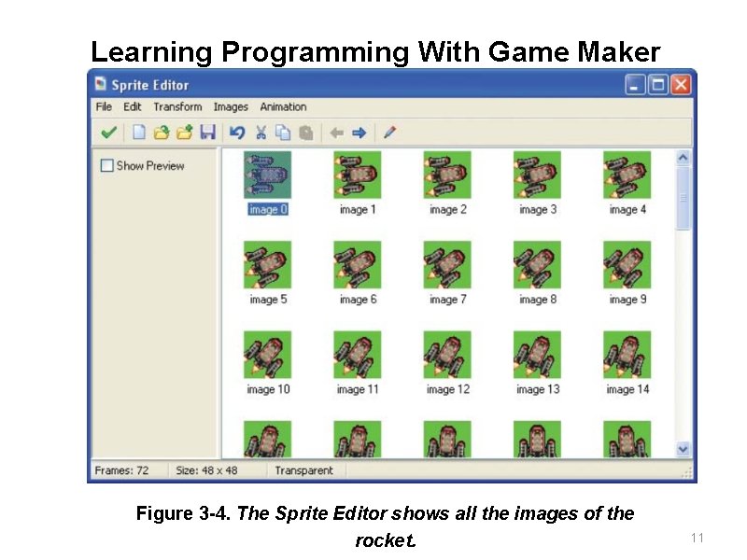Open the Animation menu
Image resolution: width=747 pixels, height=560 pixels.
[x=283, y=106]
